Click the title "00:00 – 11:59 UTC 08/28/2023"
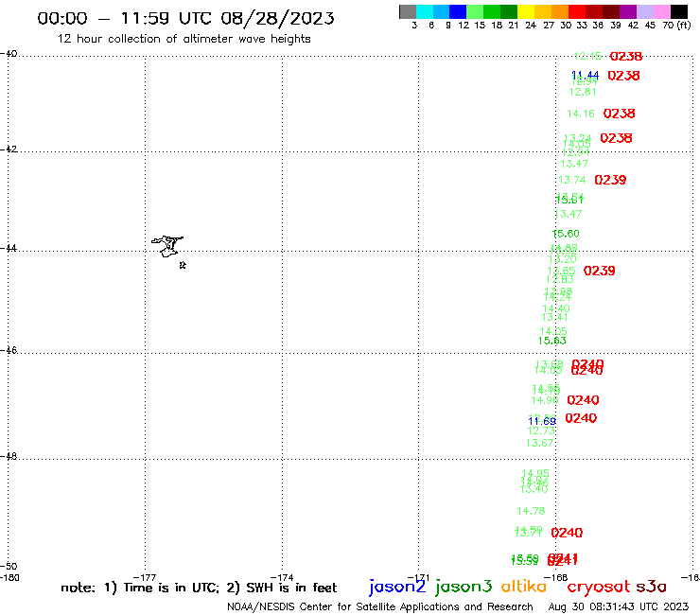The height and width of the screenshot is (615, 700). click(185, 18)
